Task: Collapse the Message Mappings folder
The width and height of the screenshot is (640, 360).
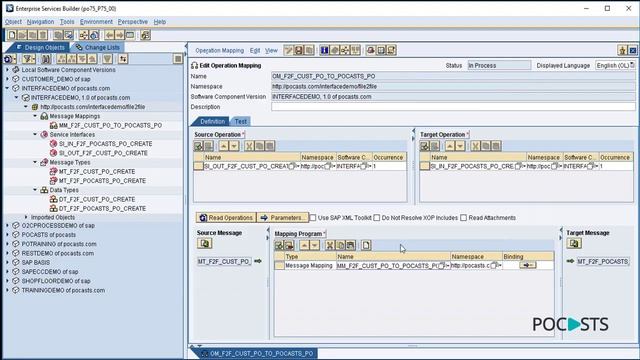Action: [x=35, y=116]
